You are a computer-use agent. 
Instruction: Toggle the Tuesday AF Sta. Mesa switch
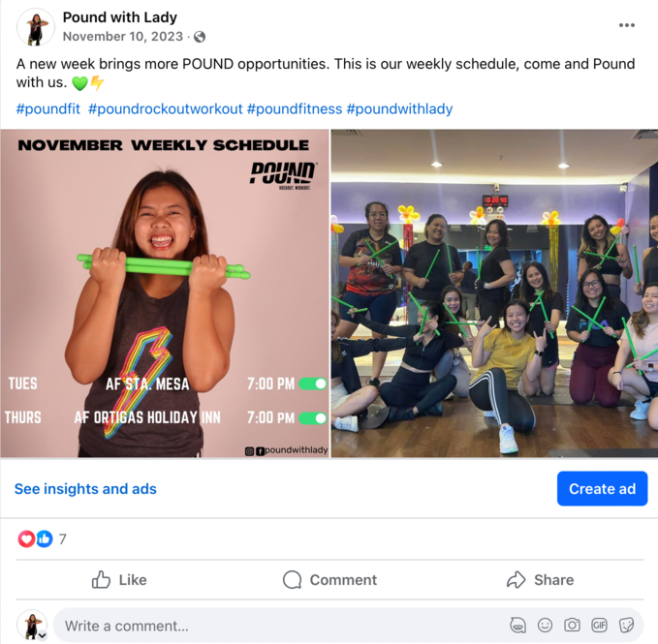pos(313,383)
